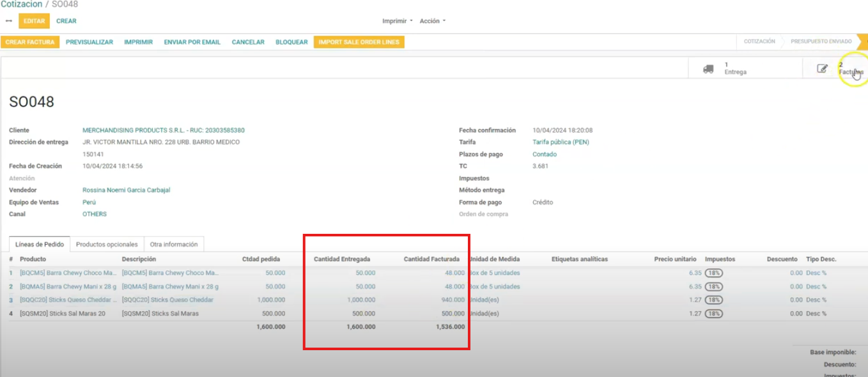
Task: Click the Facturas edit-note icon
Action: [x=823, y=69]
